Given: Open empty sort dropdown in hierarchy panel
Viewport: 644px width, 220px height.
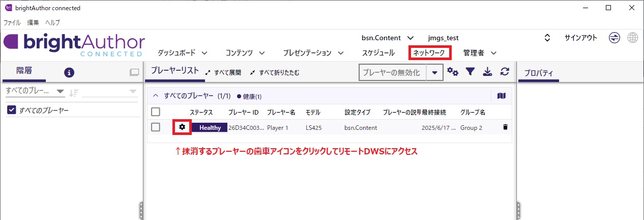Looking at the screenshot, I should click(109, 92).
